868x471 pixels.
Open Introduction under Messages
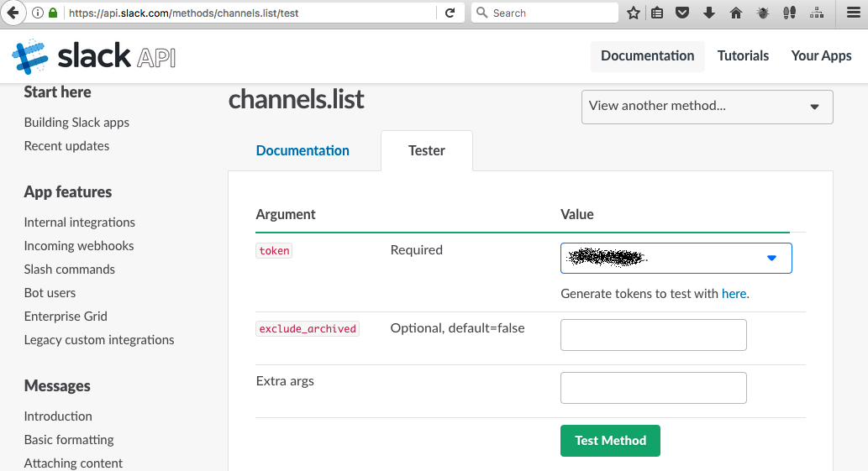click(58, 416)
